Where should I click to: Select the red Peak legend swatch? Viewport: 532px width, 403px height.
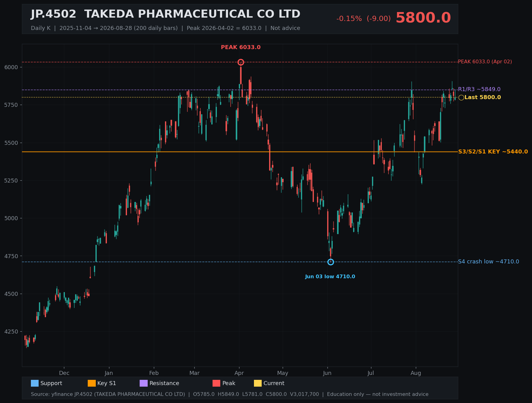click(217, 383)
